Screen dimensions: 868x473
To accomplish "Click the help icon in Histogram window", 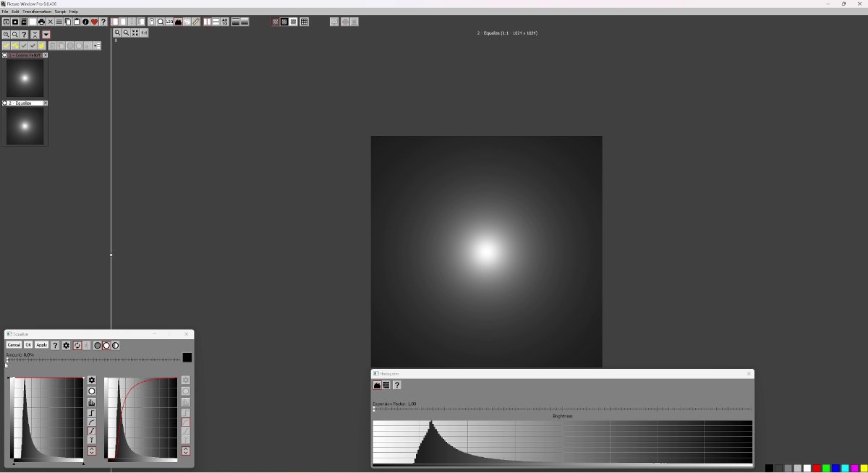I will (396, 385).
